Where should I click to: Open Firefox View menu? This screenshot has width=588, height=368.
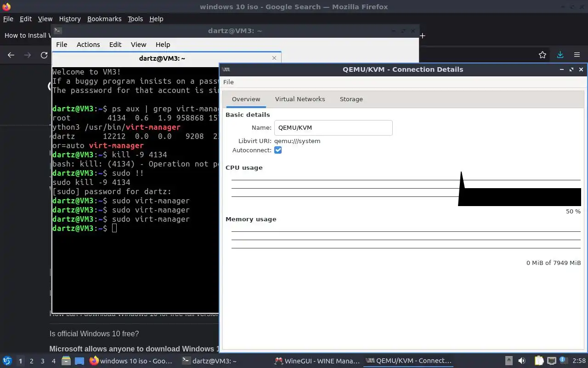pos(45,19)
